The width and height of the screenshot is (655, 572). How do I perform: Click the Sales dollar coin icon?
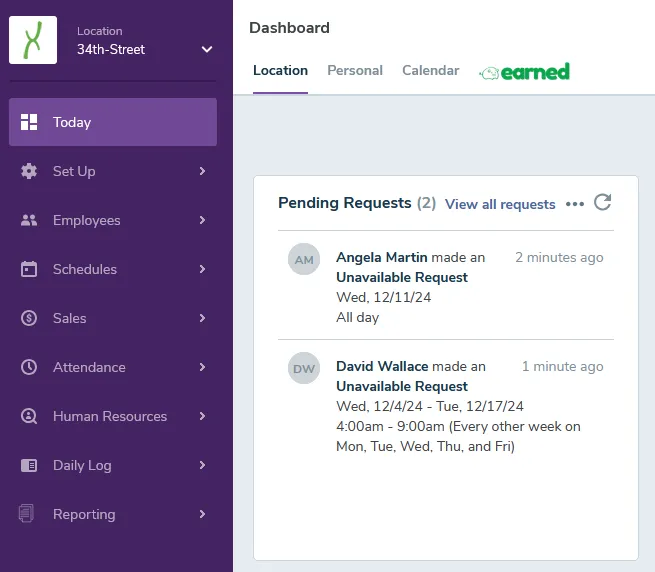coord(29,318)
